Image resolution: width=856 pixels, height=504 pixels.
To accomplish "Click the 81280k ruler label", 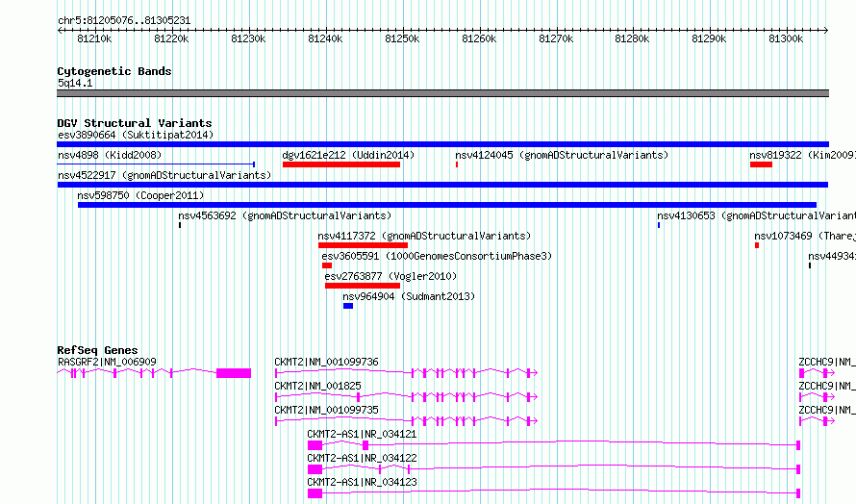I will (x=632, y=38).
